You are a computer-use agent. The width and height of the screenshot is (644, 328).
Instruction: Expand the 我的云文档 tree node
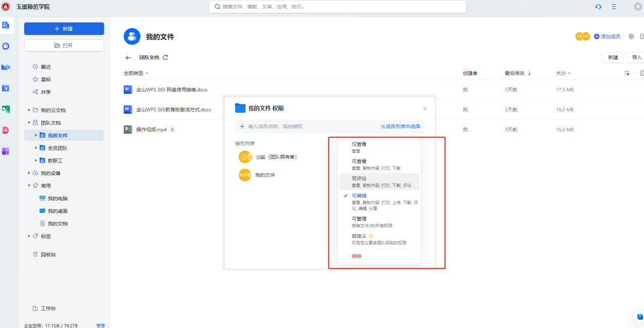(x=29, y=110)
